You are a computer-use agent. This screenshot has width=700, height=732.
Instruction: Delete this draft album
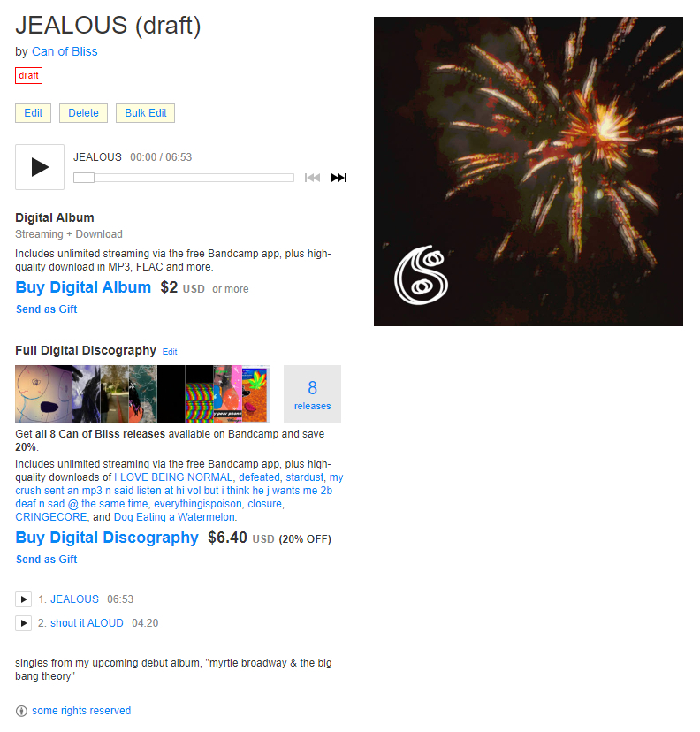tap(84, 113)
